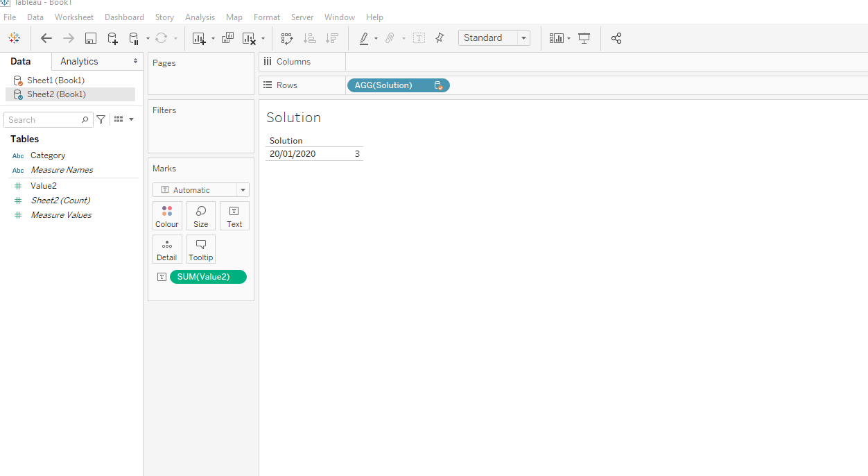868x476 pixels.
Task: Click the Fix Axes pin icon
Action: [440, 38]
